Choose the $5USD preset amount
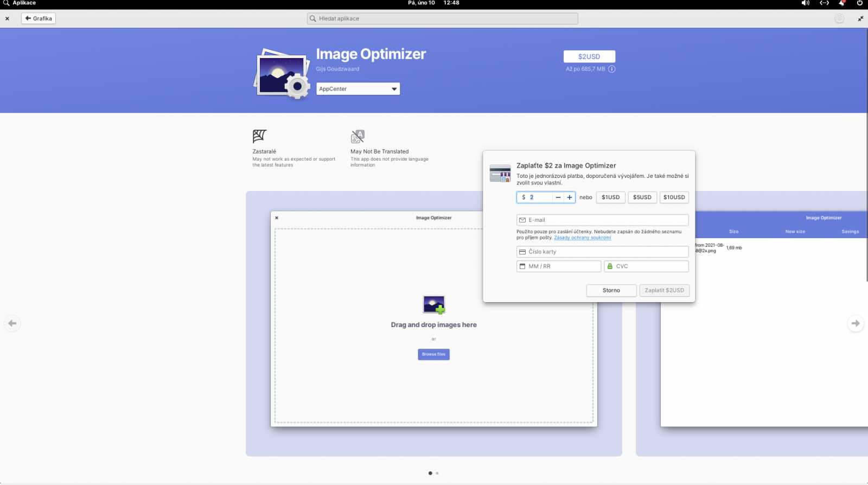 (642, 197)
